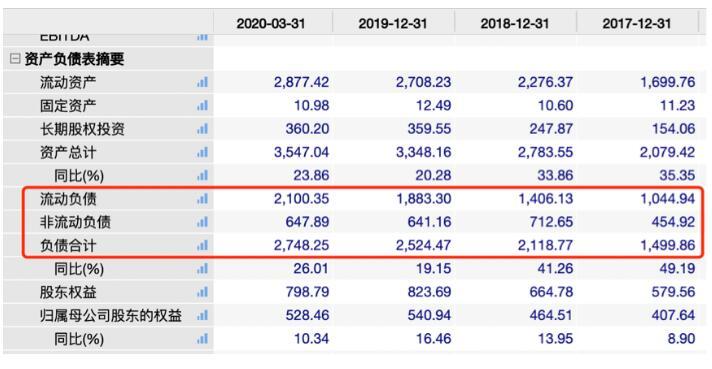
Task: Click value 2,118.77 in 负债合计 row
Action: pos(545,246)
